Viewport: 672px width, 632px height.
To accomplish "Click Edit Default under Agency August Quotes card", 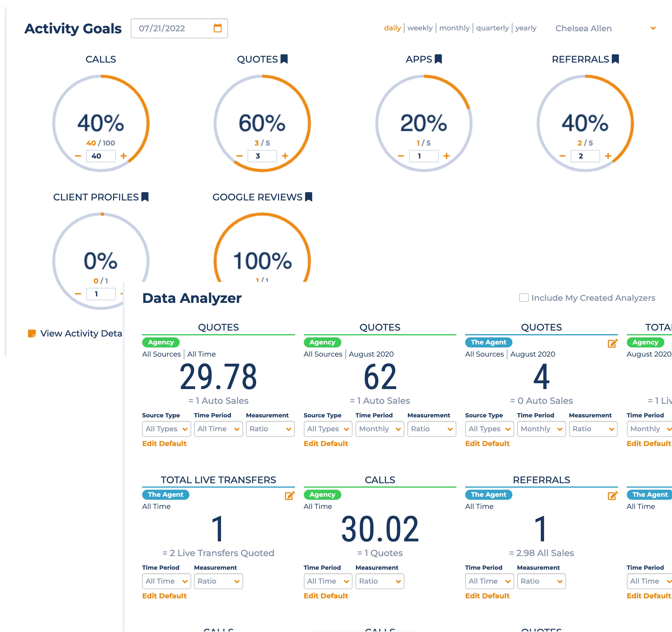I will 326,444.
